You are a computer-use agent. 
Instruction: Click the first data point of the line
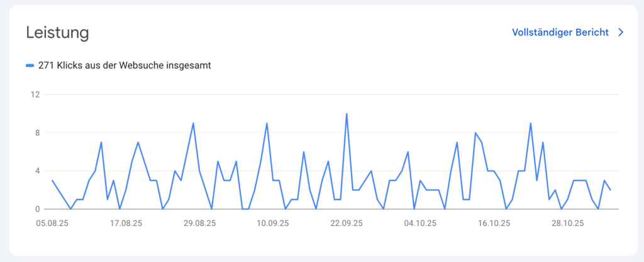tap(52, 180)
